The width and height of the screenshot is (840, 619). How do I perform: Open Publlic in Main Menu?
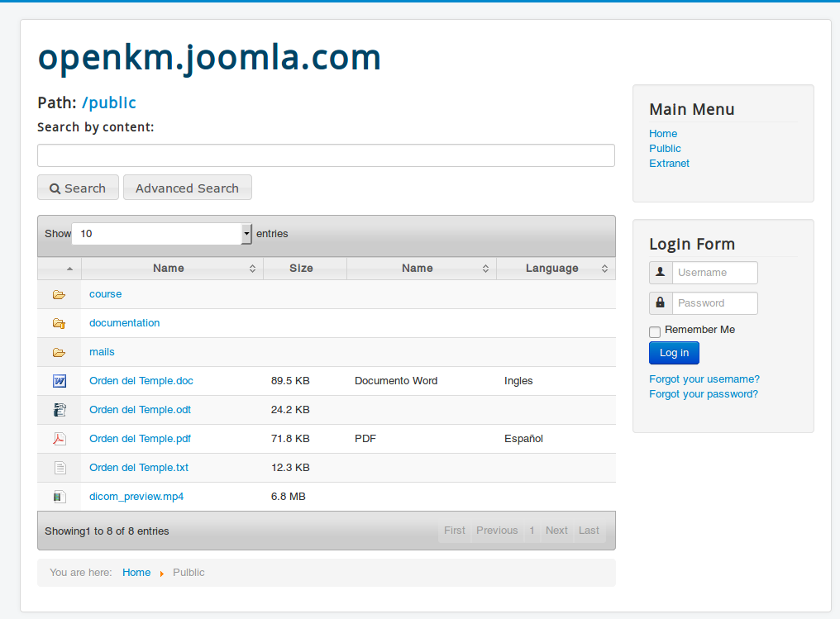[665, 148]
